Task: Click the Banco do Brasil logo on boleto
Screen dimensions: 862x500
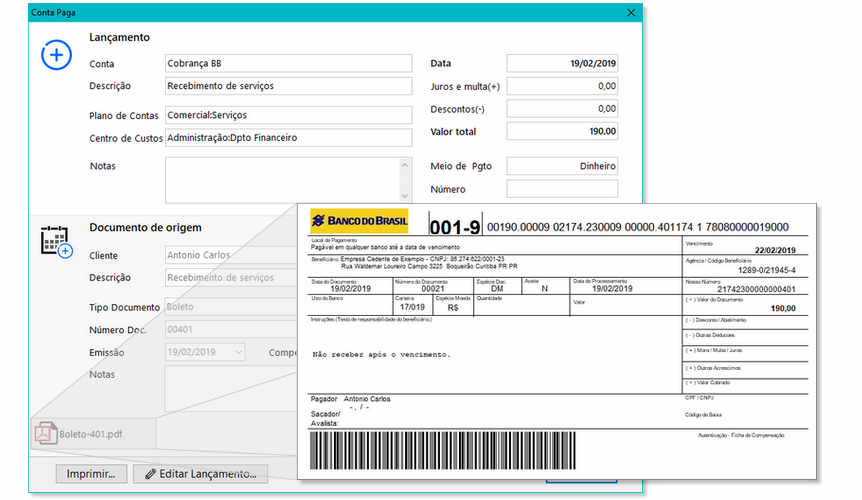Action: [360, 221]
